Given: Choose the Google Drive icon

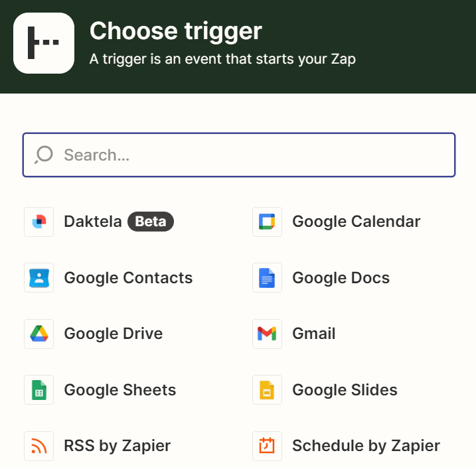Looking at the screenshot, I should click(x=39, y=334).
